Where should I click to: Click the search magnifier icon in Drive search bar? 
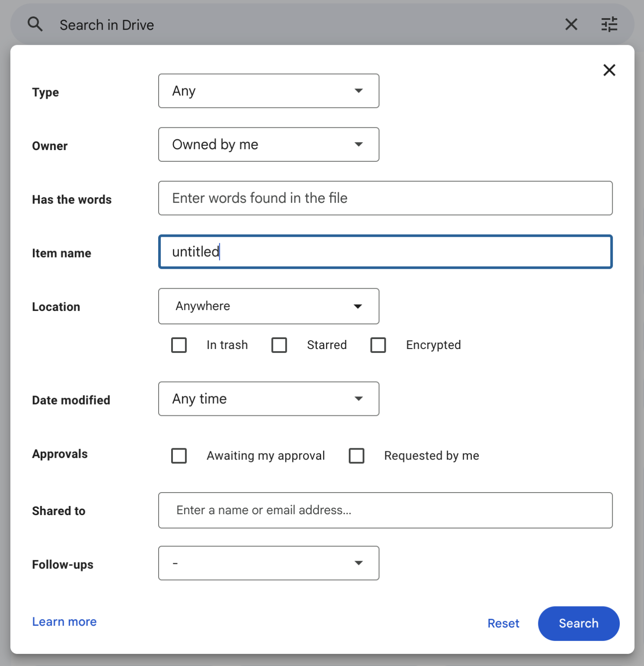(35, 24)
